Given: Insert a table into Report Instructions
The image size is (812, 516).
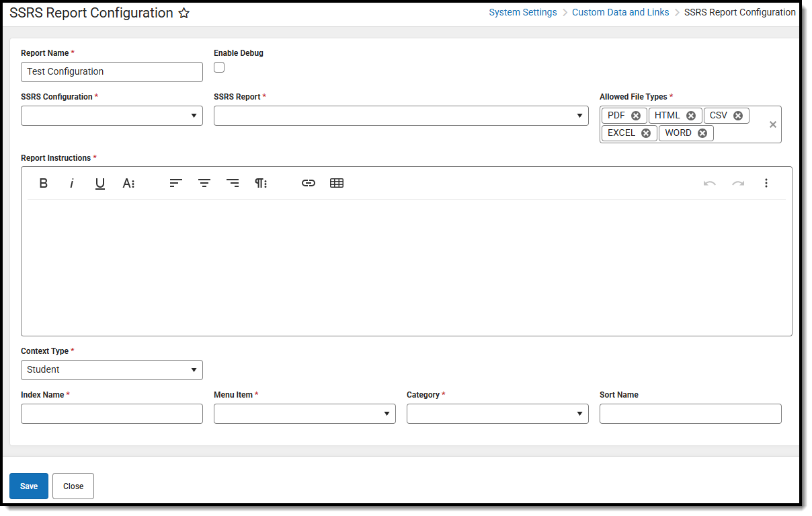Looking at the screenshot, I should [x=336, y=183].
